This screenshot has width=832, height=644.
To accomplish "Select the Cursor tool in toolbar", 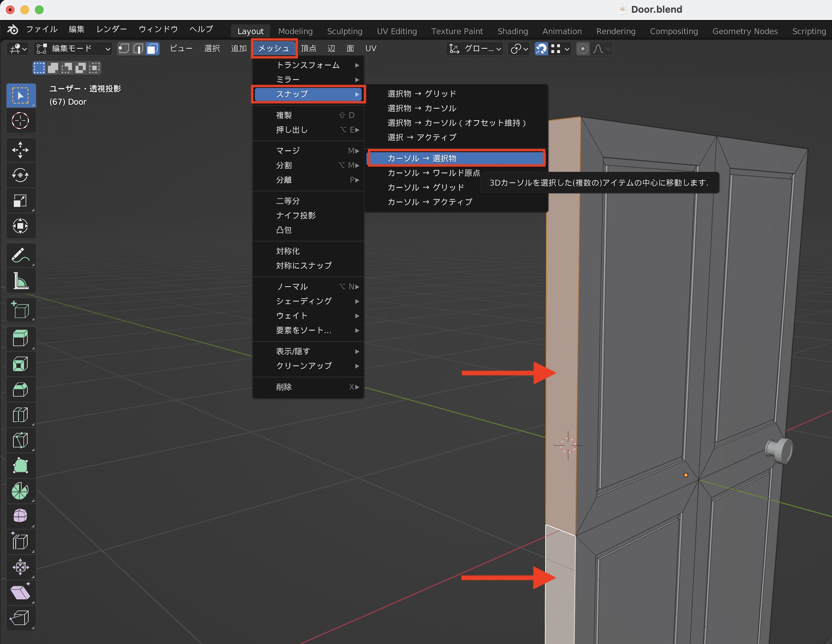I will pyautogui.click(x=20, y=121).
